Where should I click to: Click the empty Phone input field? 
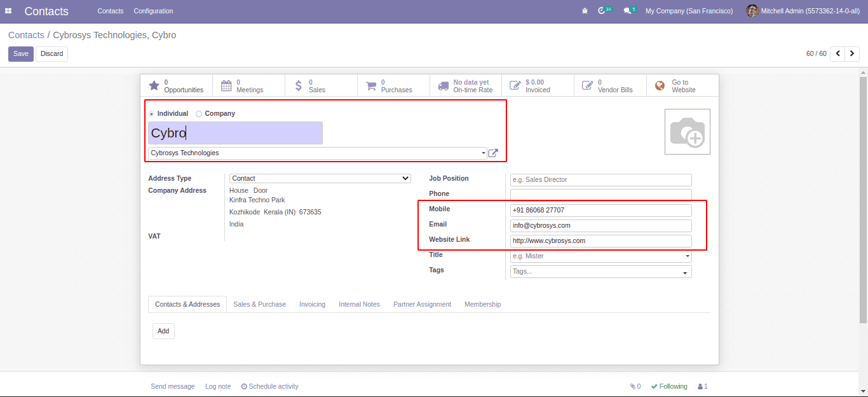tap(600, 195)
